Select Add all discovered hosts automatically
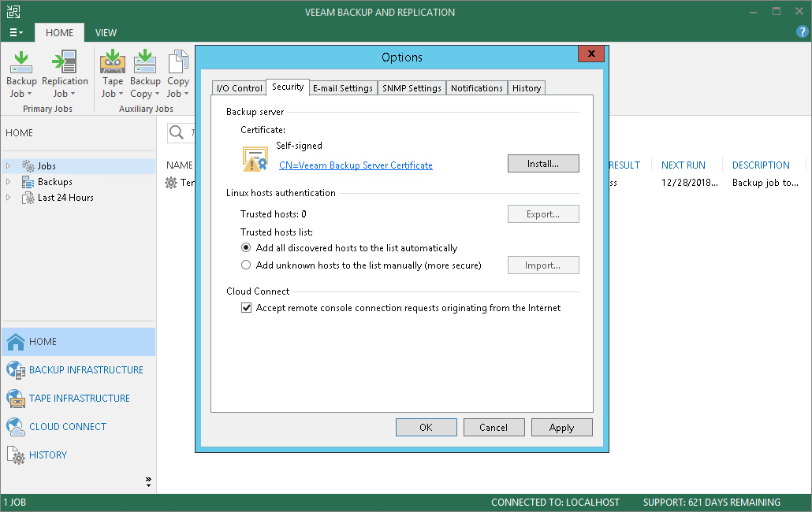The height and width of the screenshot is (512, 812). 246,247
